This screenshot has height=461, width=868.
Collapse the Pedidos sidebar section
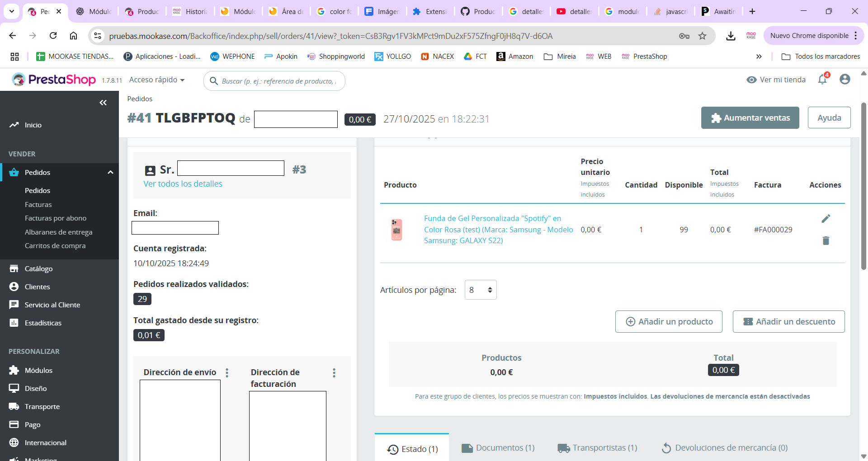click(x=110, y=172)
